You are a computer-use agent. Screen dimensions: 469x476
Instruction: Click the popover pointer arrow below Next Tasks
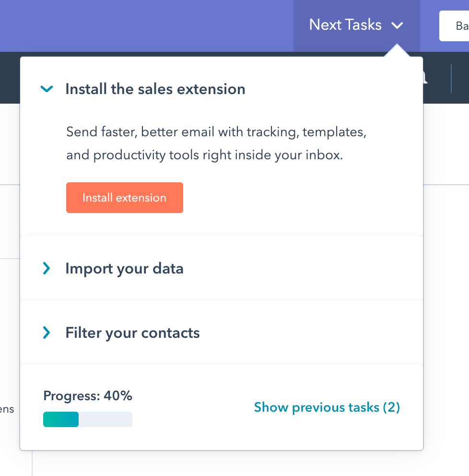(397, 48)
